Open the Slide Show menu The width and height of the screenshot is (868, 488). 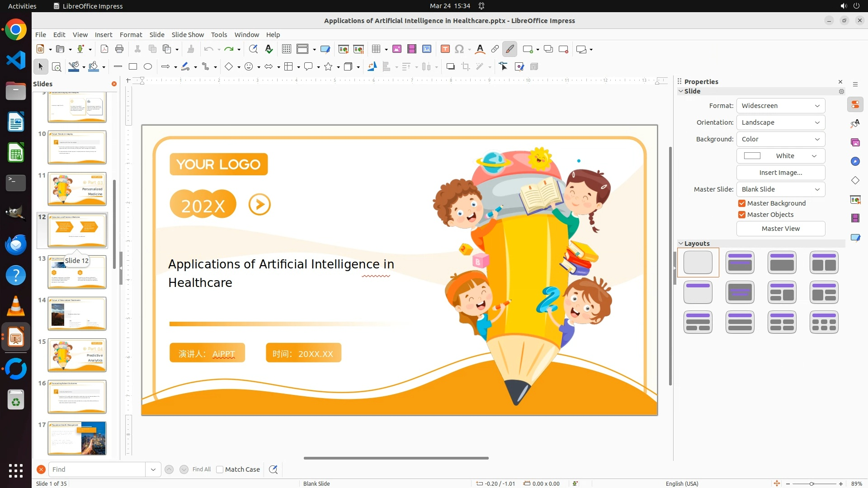pos(188,35)
